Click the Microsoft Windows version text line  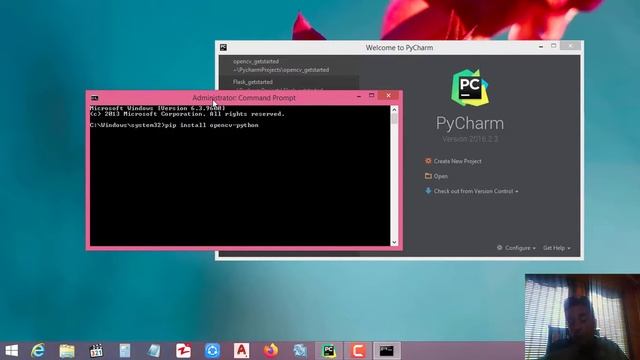pos(158,108)
